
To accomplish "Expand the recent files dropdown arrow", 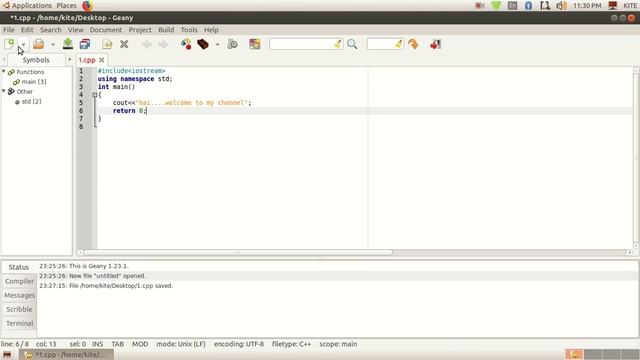I will [x=53, y=44].
